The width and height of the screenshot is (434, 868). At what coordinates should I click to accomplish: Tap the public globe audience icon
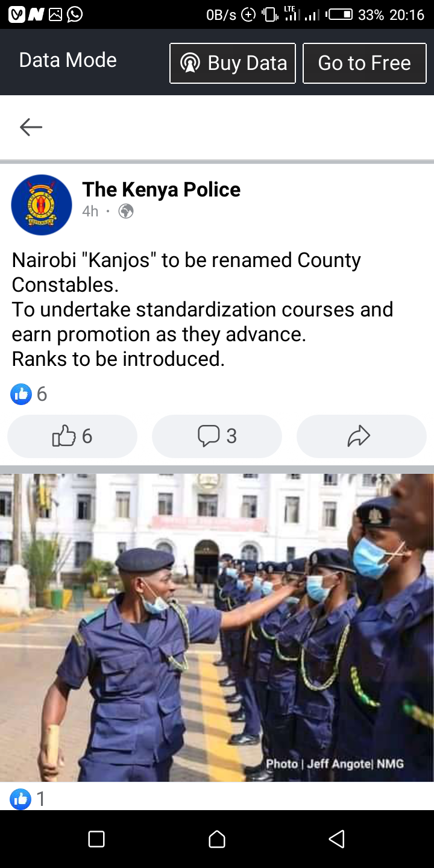(125, 212)
